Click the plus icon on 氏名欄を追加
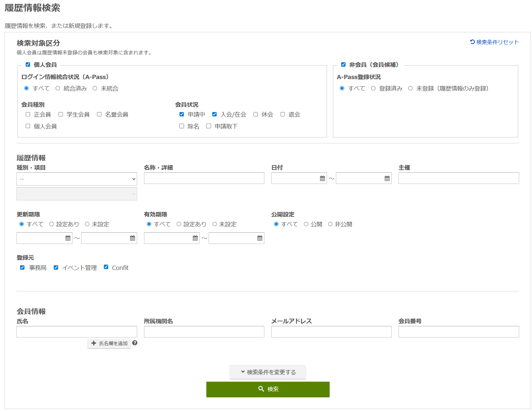Viewport: 532px width, 411px height. 93,343
